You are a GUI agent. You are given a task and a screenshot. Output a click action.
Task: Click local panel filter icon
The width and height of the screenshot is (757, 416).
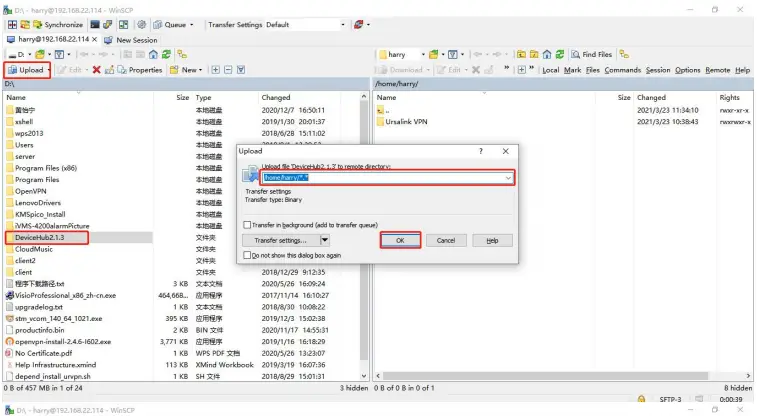point(59,55)
